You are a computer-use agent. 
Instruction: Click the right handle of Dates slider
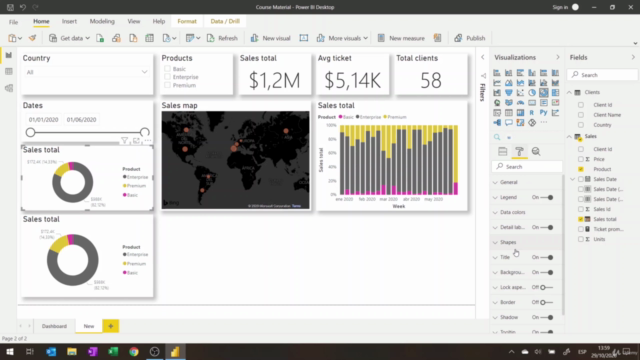coord(144,132)
